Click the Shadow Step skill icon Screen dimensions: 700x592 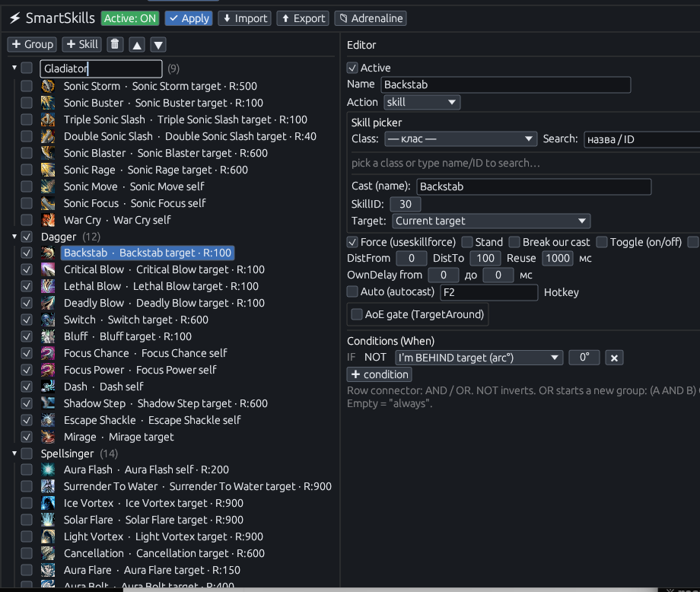click(x=48, y=403)
